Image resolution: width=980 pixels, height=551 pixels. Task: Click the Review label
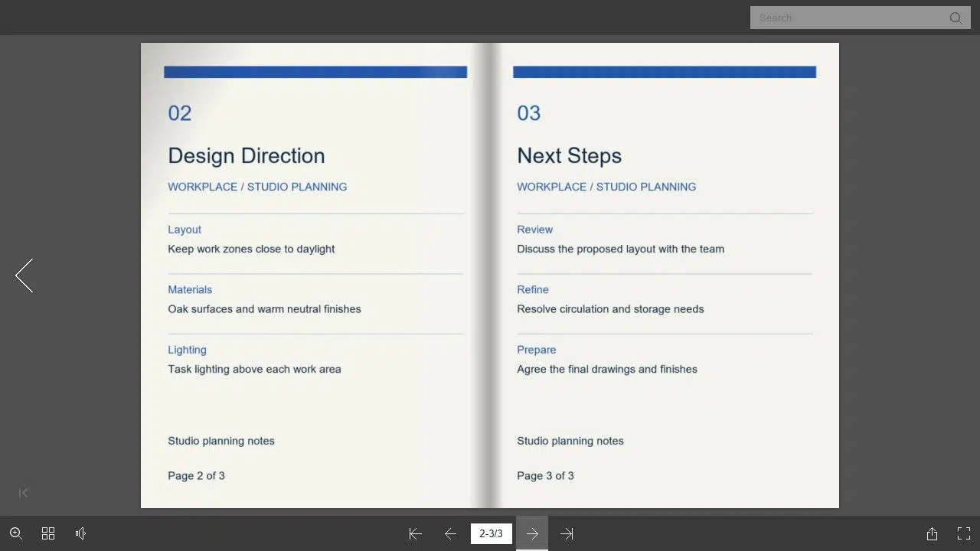tap(534, 230)
